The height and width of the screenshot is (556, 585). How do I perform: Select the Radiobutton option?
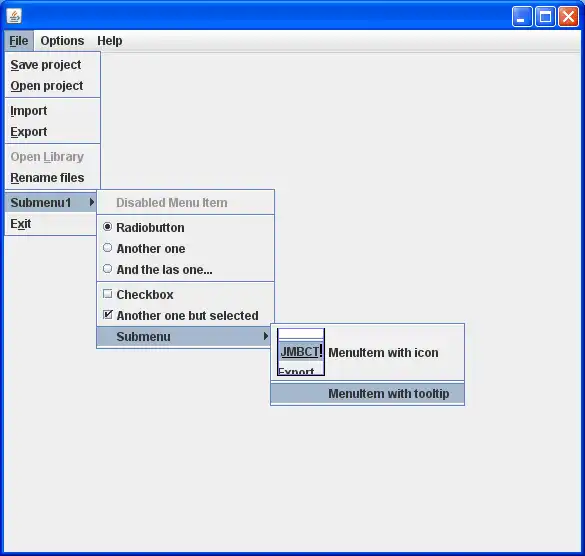point(185,228)
